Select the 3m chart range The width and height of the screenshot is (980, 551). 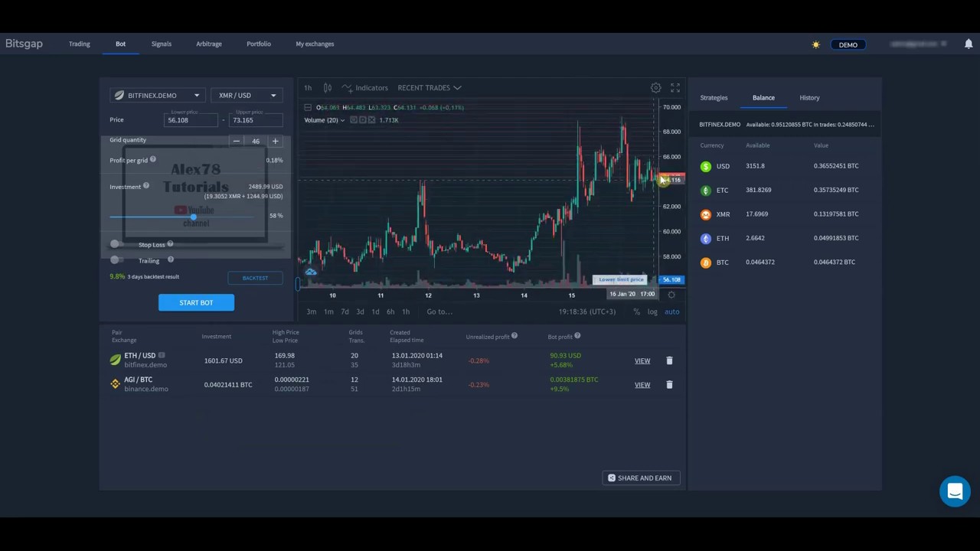[312, 311]
